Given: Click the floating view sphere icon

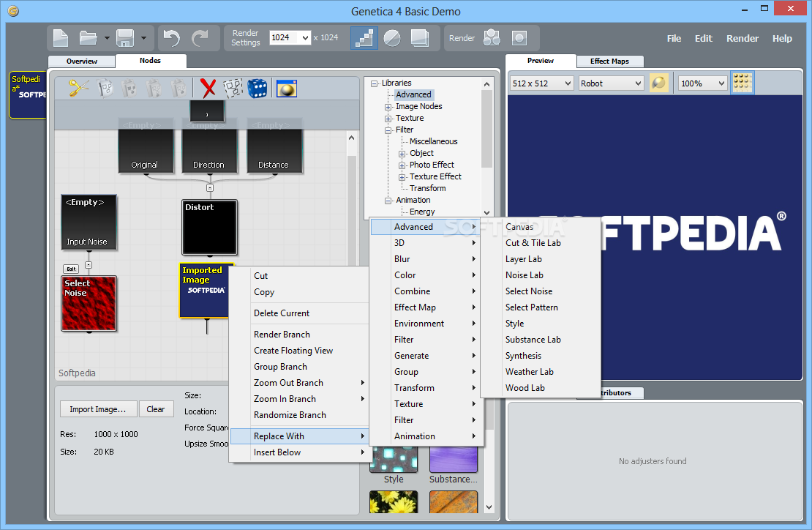Looking at the screenshot, I should (286, 88).
